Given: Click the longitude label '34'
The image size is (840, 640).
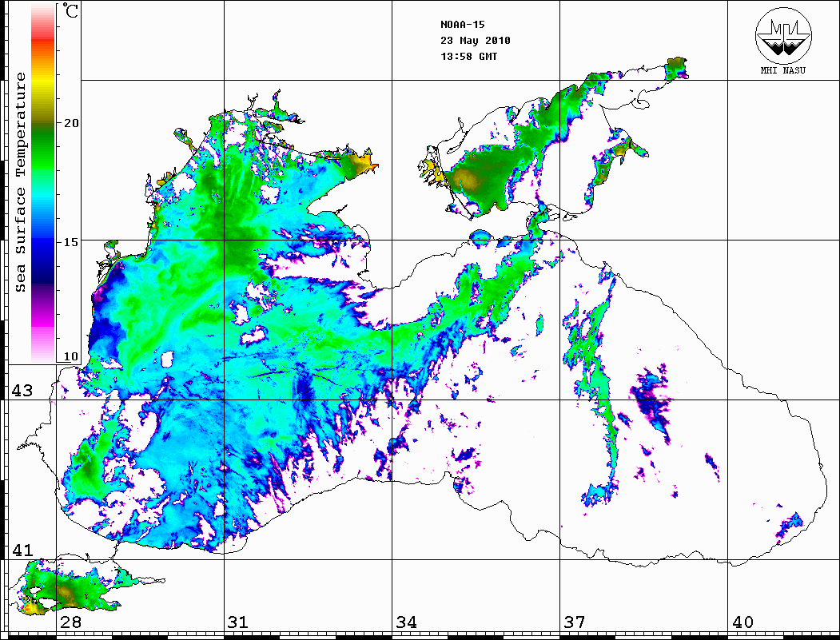Looking at the screenshot, I should pyautogui.click(x=407, y=622).
